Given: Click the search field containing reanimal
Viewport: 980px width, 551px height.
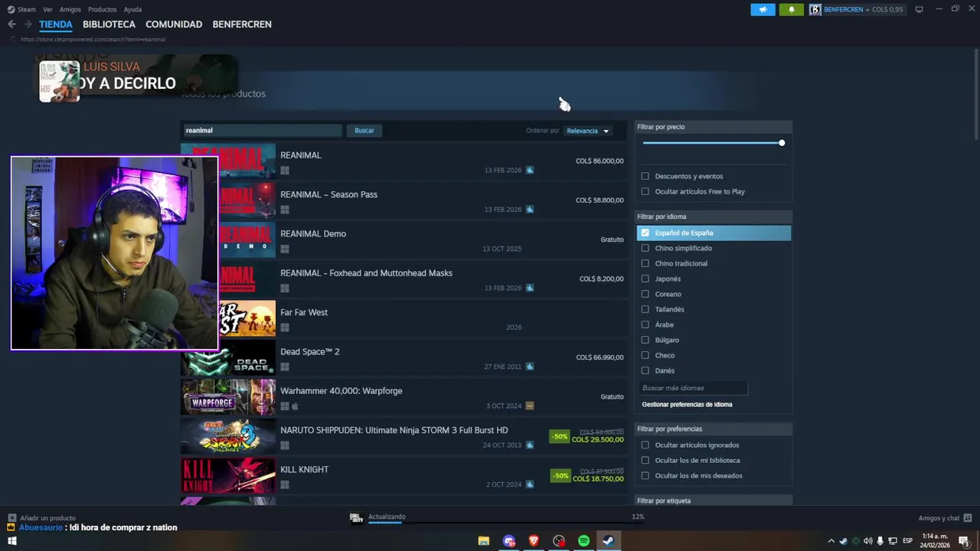Looking at the screenshot, I should (262, 131).
